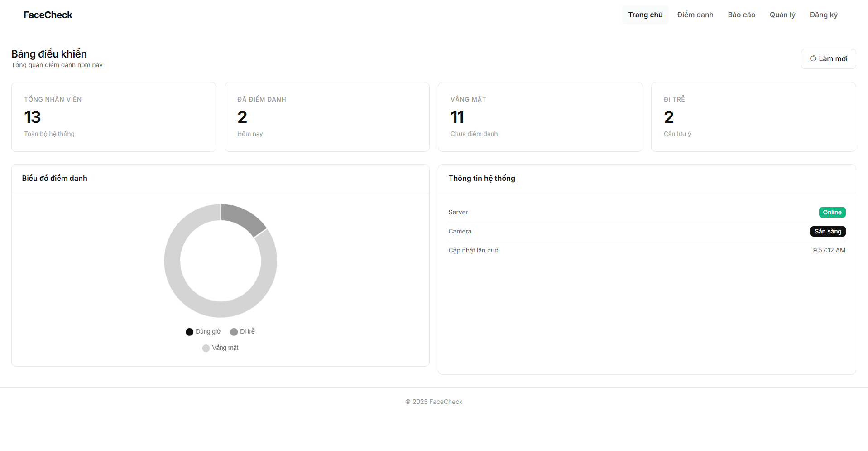Click the green Online server badge
This screenshot has height=451, width=868.
[x=832, y=213]
